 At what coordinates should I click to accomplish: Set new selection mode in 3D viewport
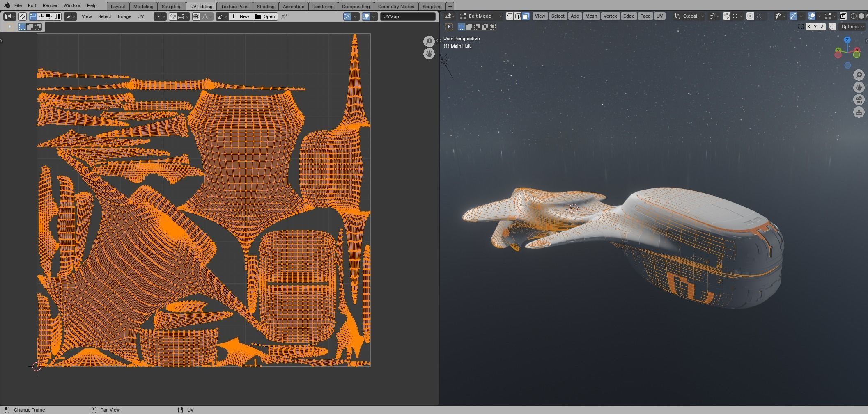pyautogui.click(x=462, y=27)
